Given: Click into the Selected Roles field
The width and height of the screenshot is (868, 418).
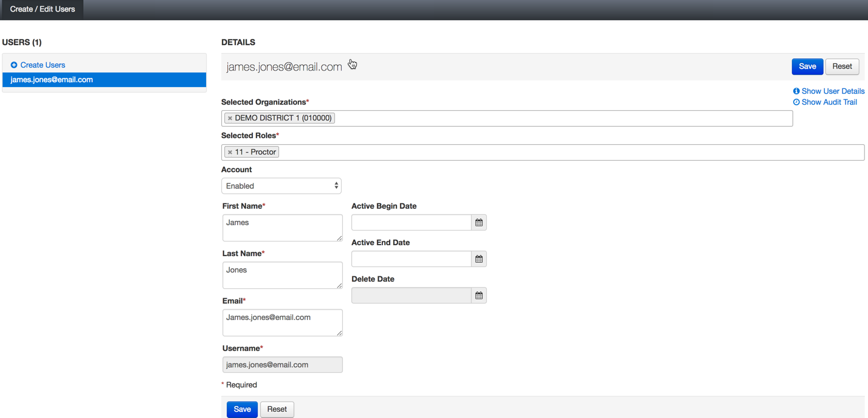Looking at the screenshot, I should click(x=543, y=152).
